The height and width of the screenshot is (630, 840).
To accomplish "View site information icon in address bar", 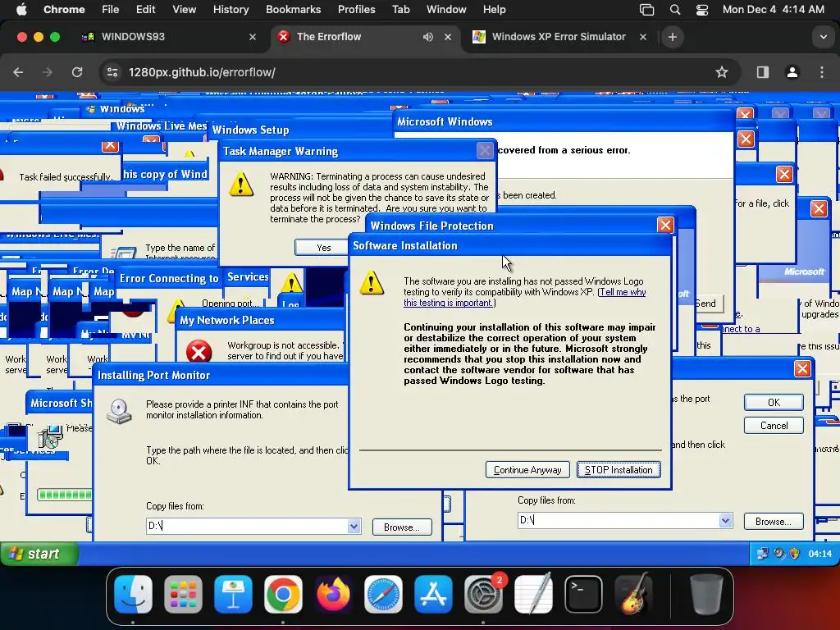I will [x=112, y=72].
